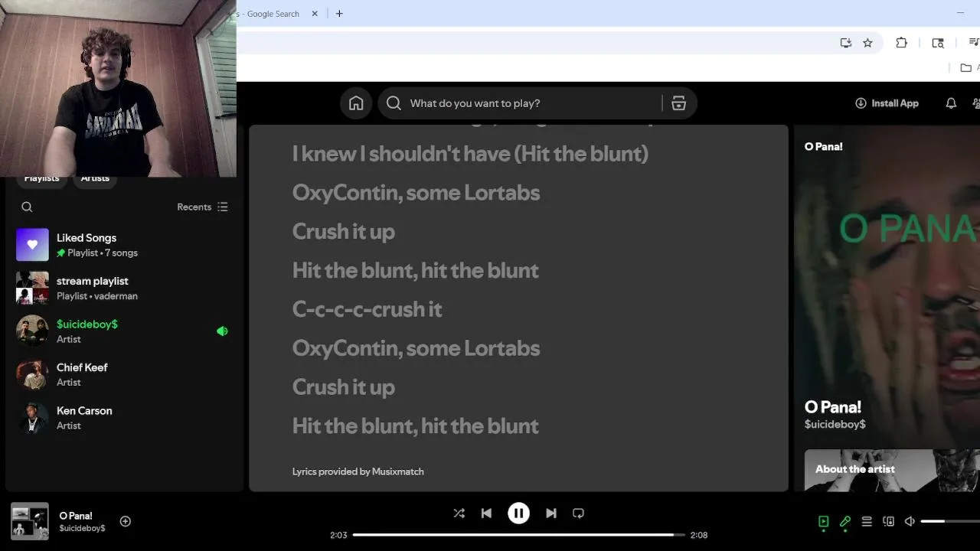Open the bookmarks folder in Chrome bar
Screen dimensions: 980x551
(x=966, y=67)
